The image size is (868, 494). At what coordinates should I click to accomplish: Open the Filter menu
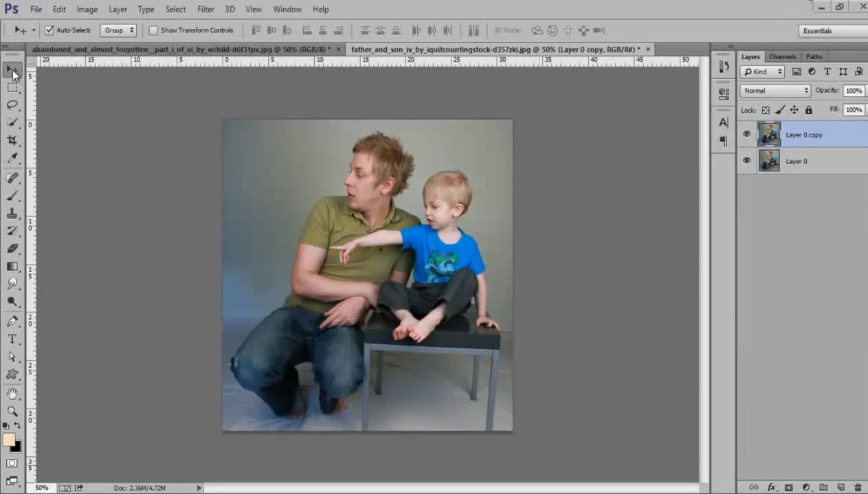click(x=205, y=10)
